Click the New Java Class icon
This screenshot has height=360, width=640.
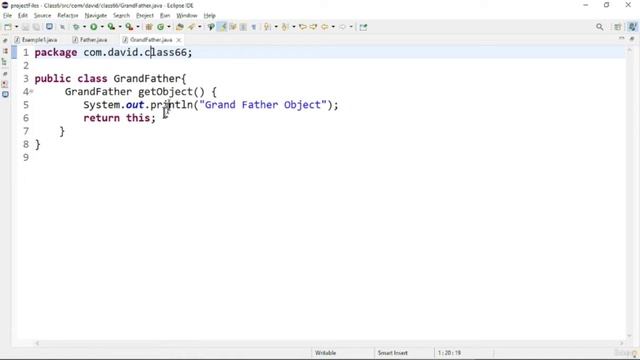click(160, 27)
